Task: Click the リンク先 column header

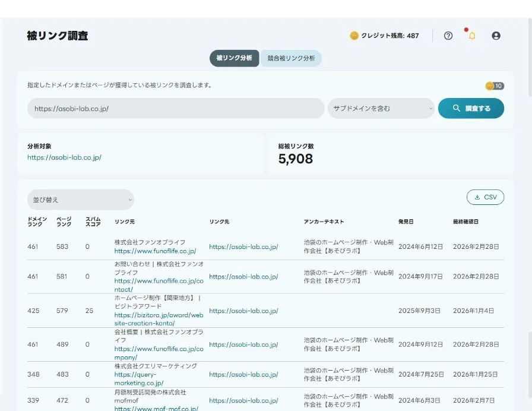Action: point(219,222)
